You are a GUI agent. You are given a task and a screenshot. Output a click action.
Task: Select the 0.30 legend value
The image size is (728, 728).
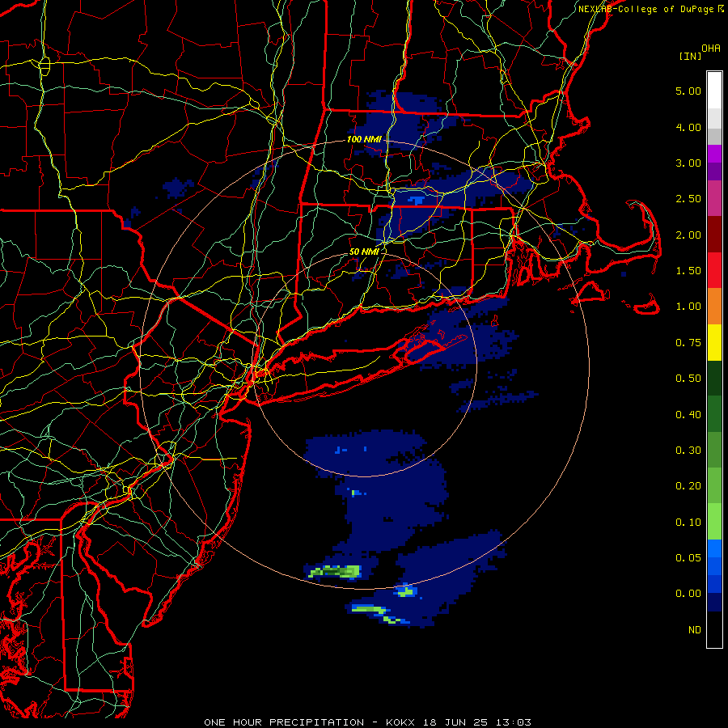(688, 451)
